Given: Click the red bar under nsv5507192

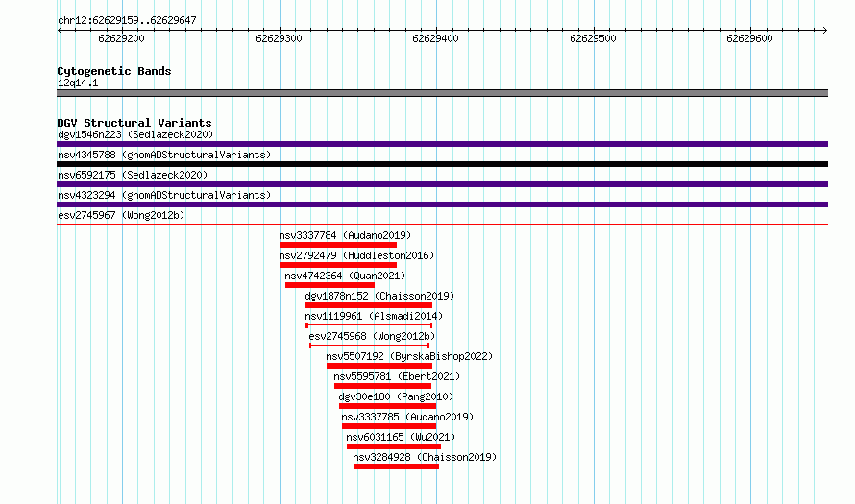Looking at the screenshot, I should [379, 366].
